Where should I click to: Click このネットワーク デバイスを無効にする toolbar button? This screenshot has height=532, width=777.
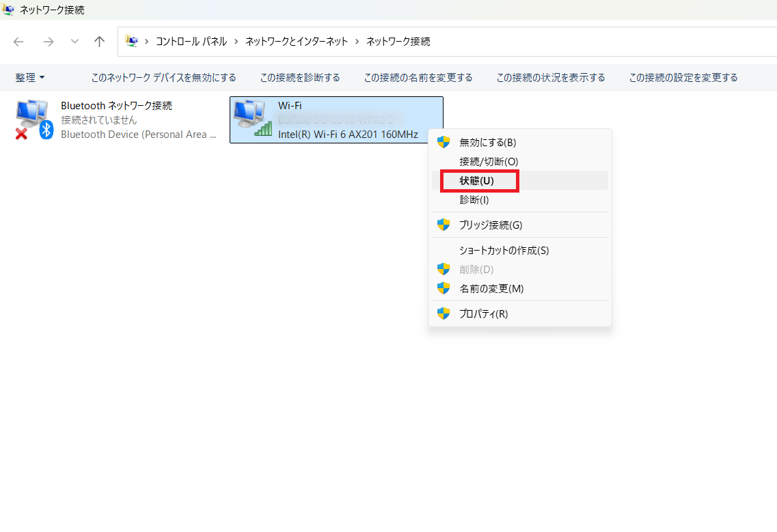coord(163,78)
